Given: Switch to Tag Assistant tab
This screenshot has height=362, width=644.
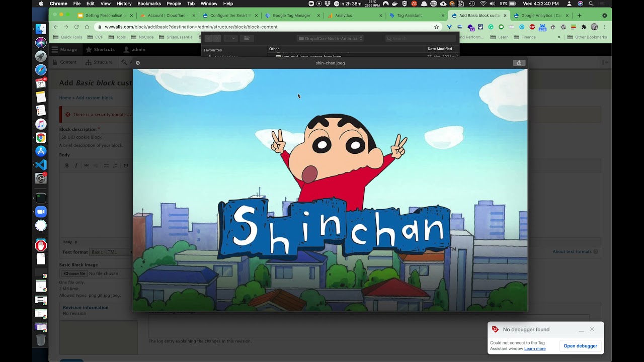Looking at the screenshot, I should pos(417,16).
